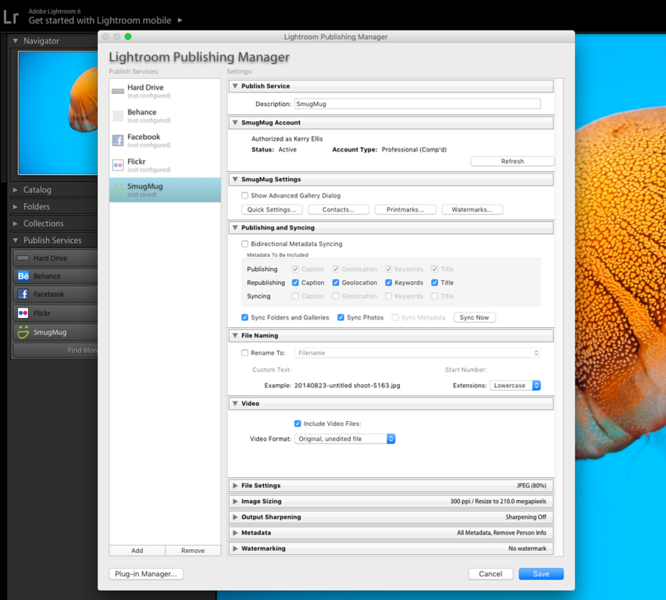666x600 pixels.
Task: Open the Extensions Lowercase dropdown
Action: click(516, 385)
